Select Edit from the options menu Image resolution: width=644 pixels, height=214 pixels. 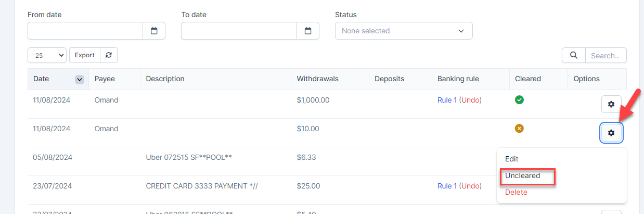(512, 159)
